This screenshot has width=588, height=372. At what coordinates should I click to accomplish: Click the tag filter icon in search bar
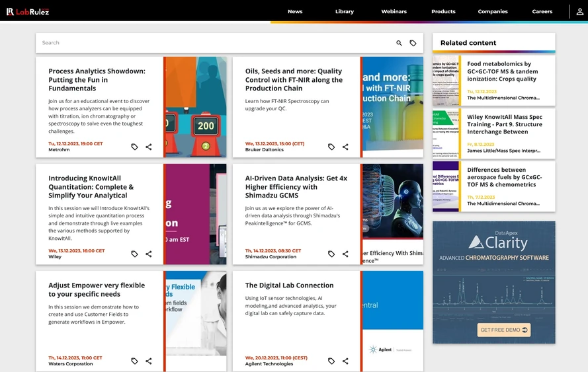click(x=413, y=43)
